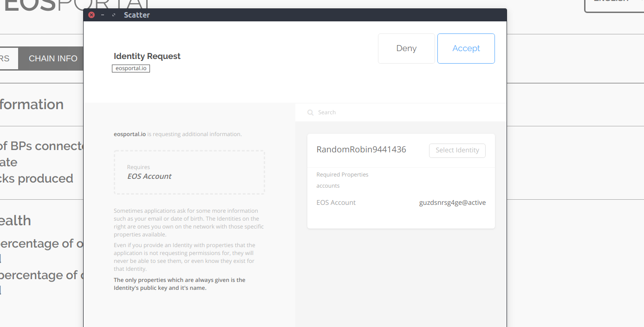Image resolution: width=644 pixels, height=327 pixels.
Task: Click the Required Properties label
Action: pos(342,175)
